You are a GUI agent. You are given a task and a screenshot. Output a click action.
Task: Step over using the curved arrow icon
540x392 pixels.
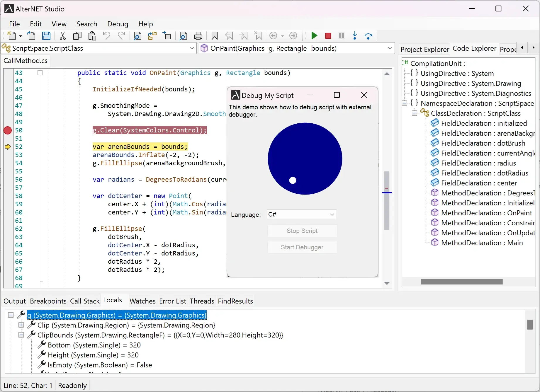(369, 36)
